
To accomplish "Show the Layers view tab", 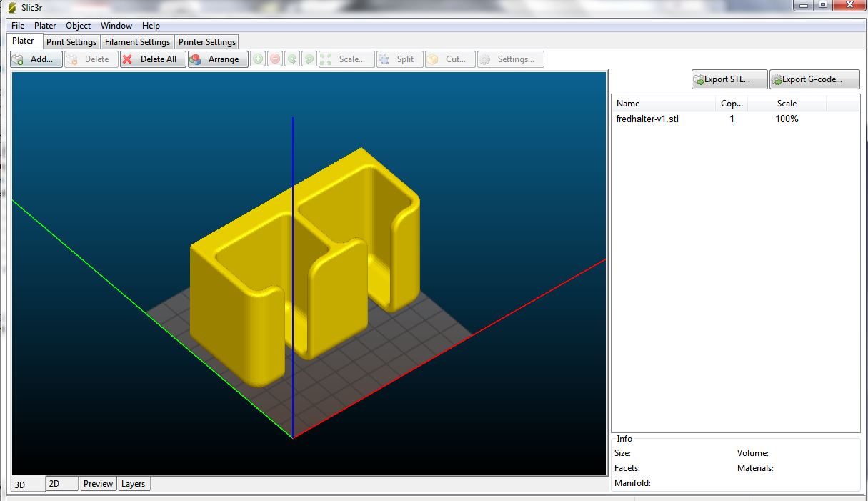I will tap(133, 484).
